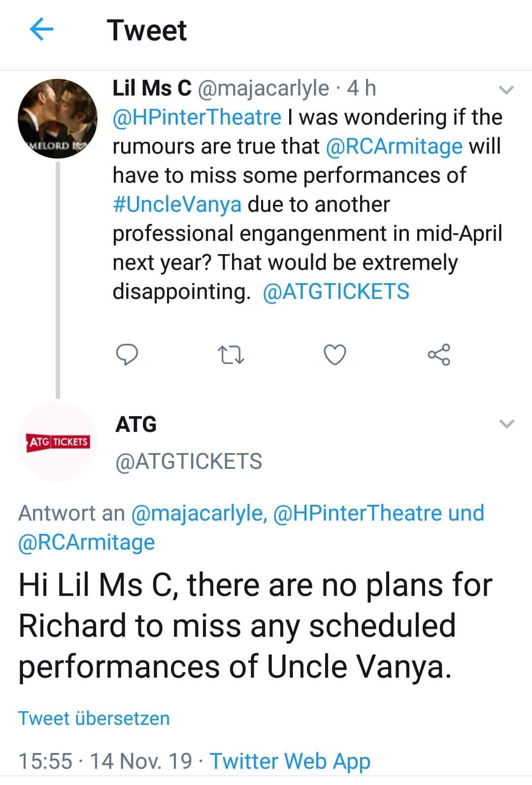Click 'Tweet übersetzen' to translate
This screenshot has height=785, width=532.
click(x=94, y=719)
